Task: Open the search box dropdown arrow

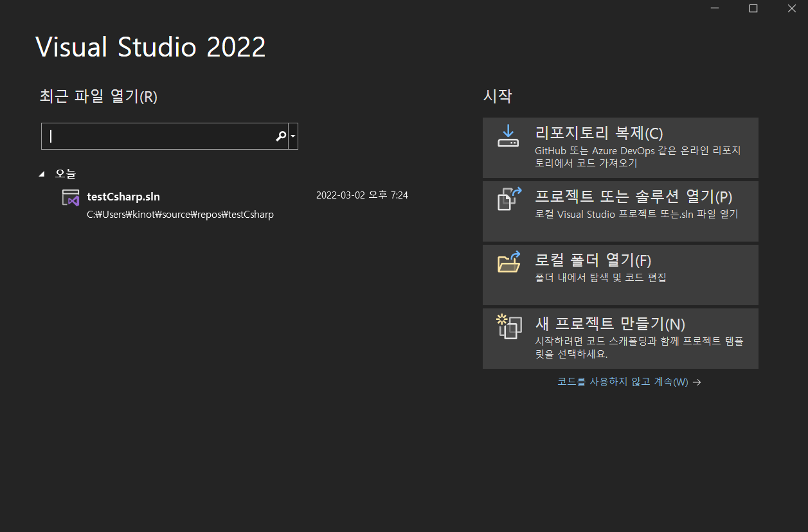Action: [x=293, y=136]
